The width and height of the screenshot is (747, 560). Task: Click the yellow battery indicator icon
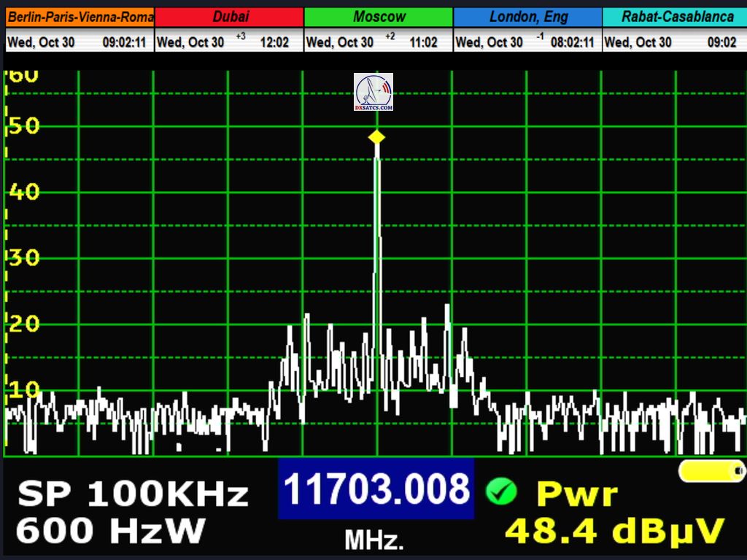[x=711, y=471]
